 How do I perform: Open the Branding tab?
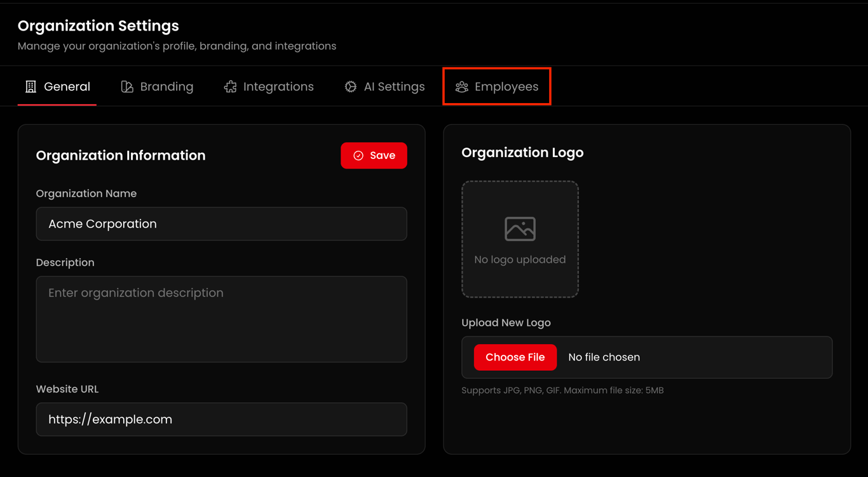pyautogui.click(x=157, y=86)
